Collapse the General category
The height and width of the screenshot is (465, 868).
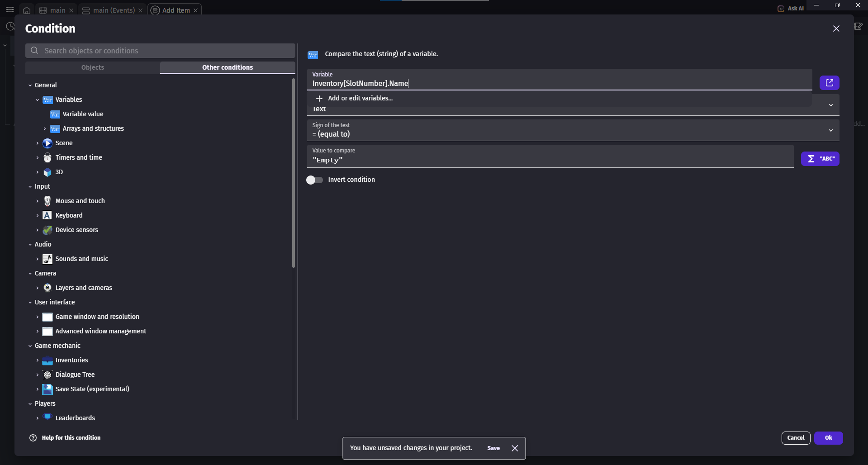point(30,85)
